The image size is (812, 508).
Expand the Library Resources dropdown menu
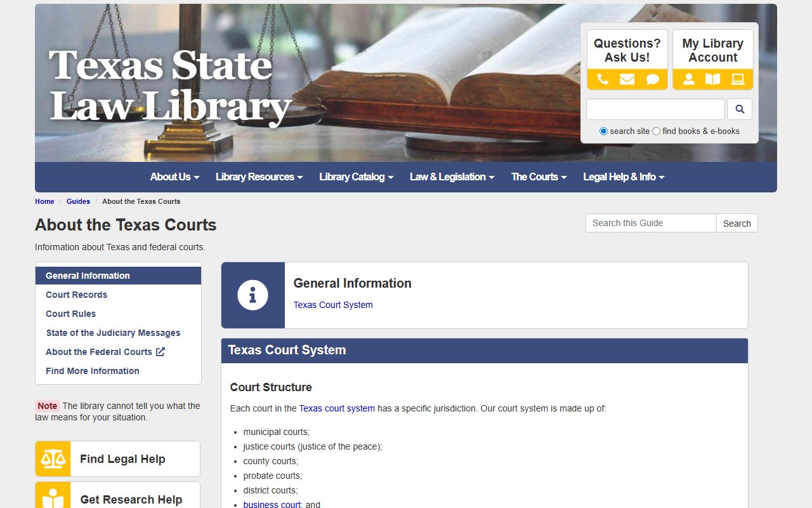259,177
